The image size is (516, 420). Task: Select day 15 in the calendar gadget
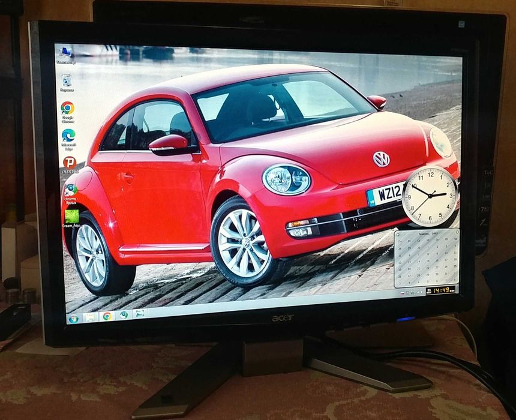(428, 261)
